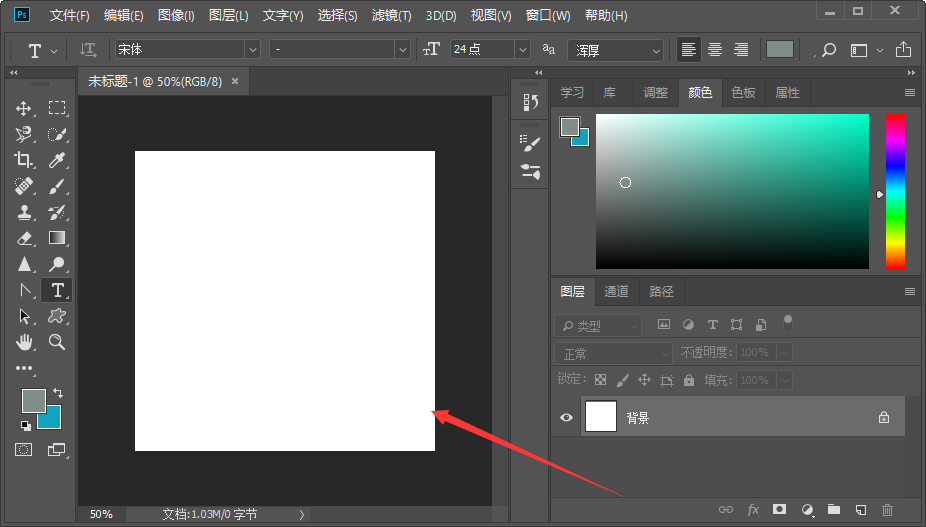Select the Eraser tool
Screen dimensions: 926x527
tap(24, 238)
